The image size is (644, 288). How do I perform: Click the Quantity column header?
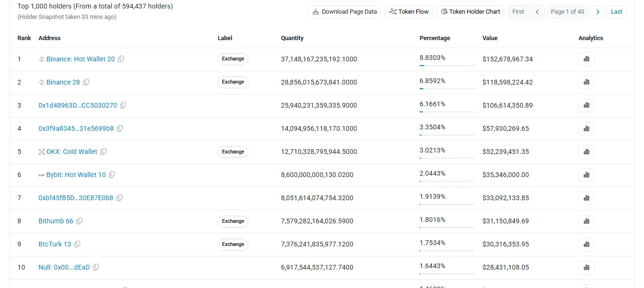[x=292, y=38]
